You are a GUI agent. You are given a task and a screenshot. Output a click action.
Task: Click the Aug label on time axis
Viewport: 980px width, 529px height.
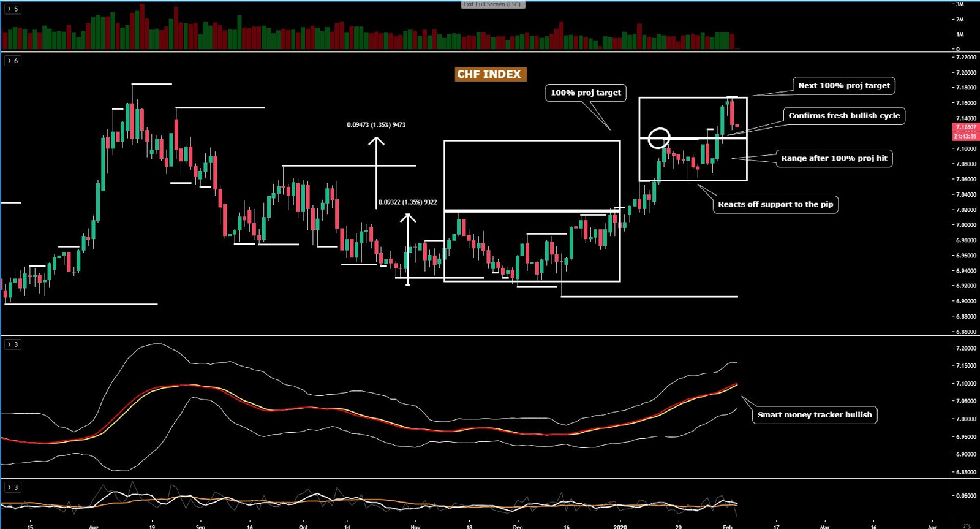click(93, 527)
